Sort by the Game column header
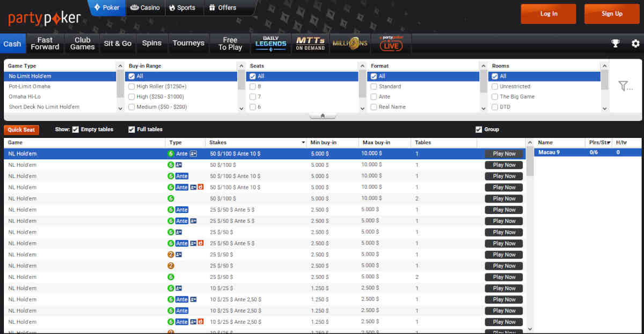Viewport: 644px width, 334px height. pos(84,143)
